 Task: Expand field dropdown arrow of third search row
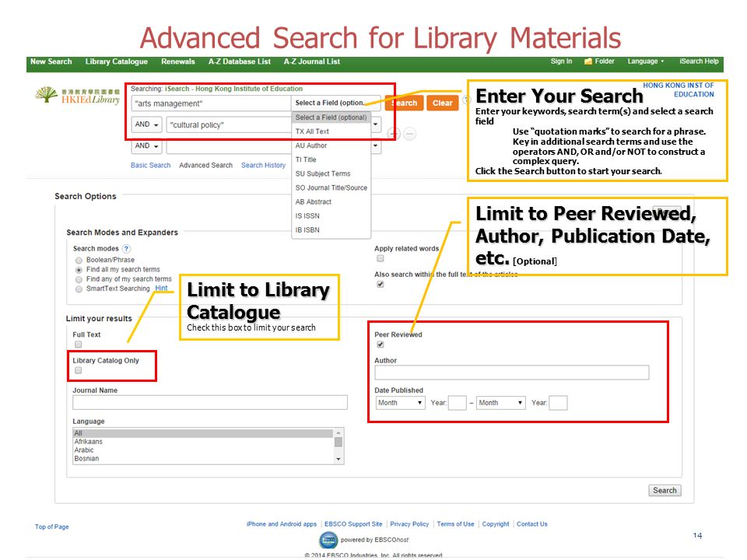376,145
